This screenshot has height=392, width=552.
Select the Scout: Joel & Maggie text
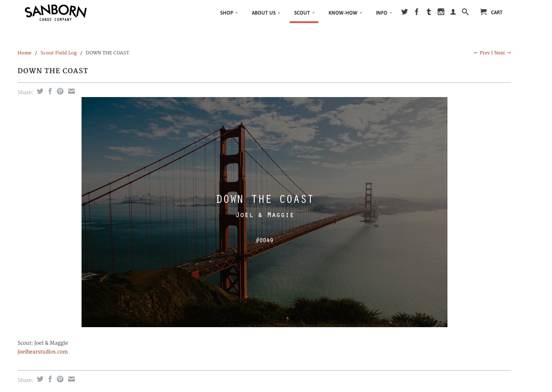[x=43, y=343]
